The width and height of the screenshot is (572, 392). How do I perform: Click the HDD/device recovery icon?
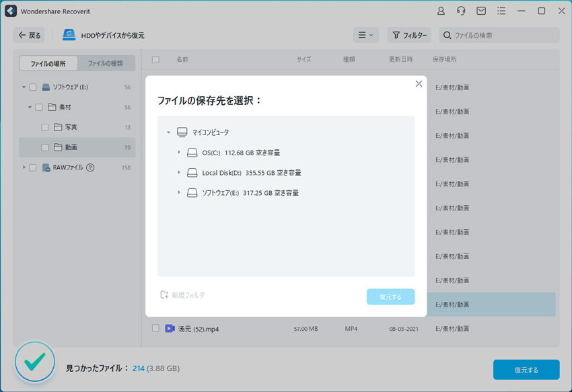tap(69, 35)
